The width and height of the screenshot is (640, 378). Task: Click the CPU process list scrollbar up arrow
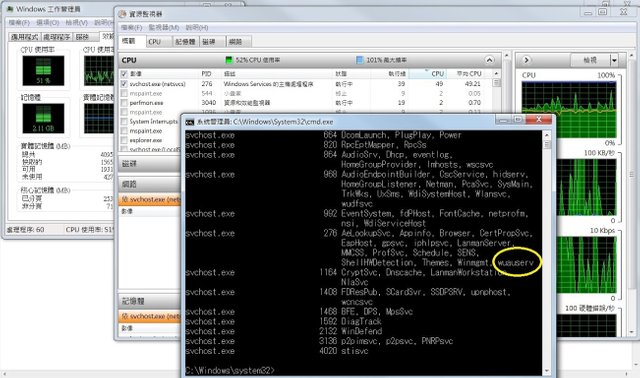pos(496,73)
